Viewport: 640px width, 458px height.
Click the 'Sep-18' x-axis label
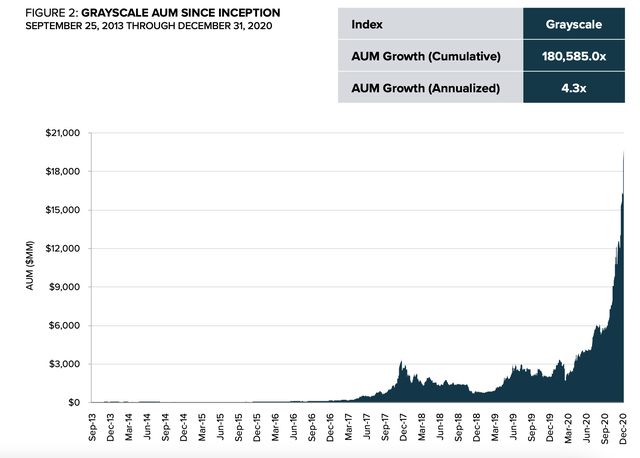459,427
